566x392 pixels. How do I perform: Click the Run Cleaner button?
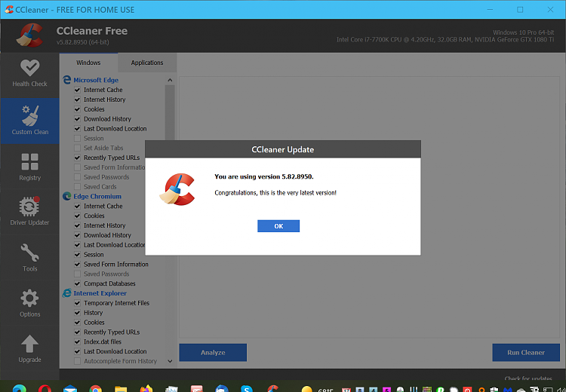coord(526,352)
